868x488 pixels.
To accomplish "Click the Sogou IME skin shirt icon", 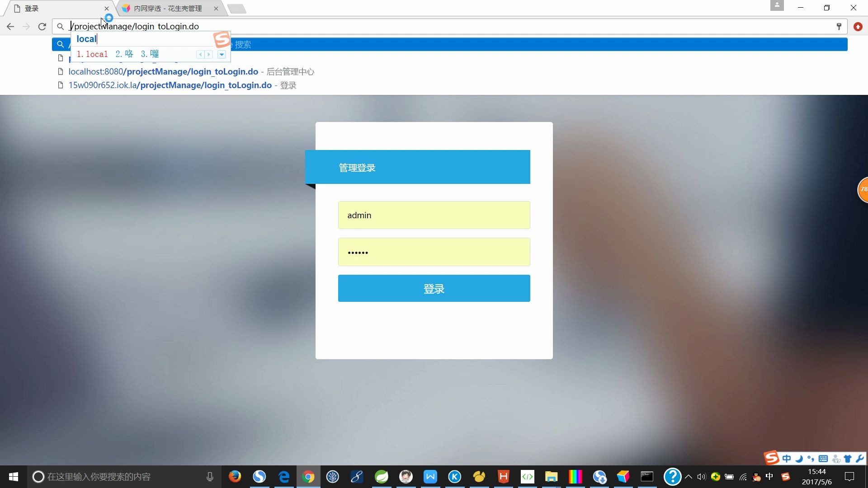I will pyautogui.click(x=848, y=459).
